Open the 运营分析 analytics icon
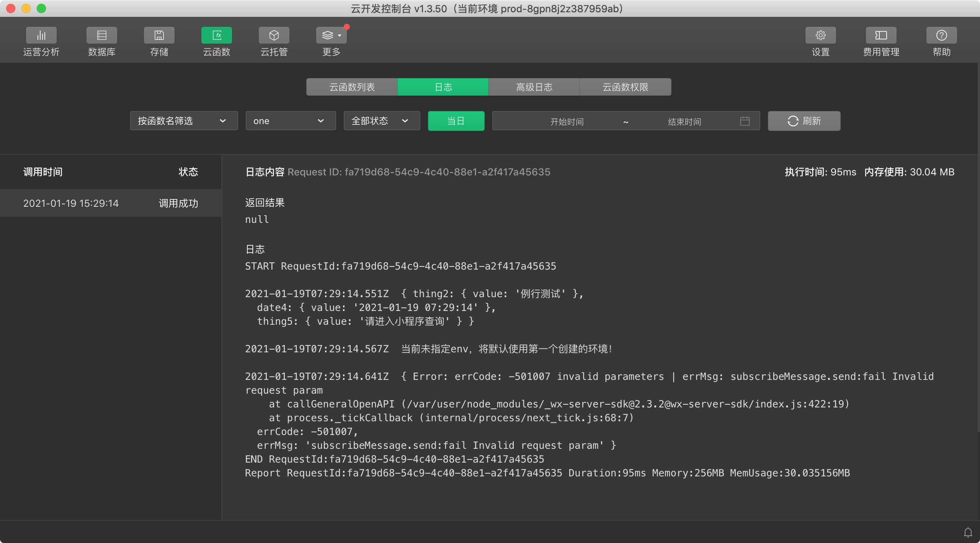The image size is (980, 543). coord(41,36)
